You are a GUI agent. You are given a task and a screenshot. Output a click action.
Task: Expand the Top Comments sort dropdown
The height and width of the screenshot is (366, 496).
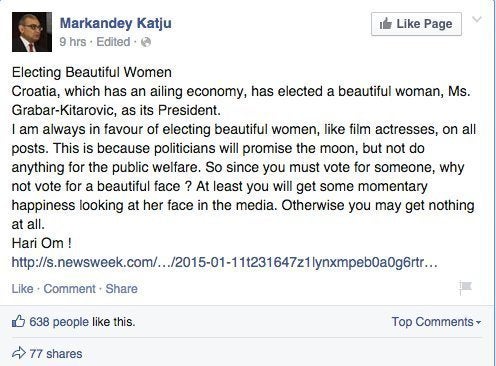click(x=436, y=322)
